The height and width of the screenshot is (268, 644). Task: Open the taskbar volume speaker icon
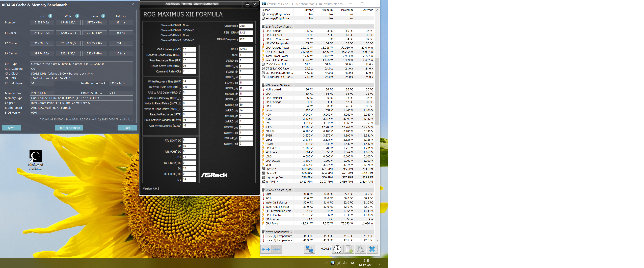345,263
